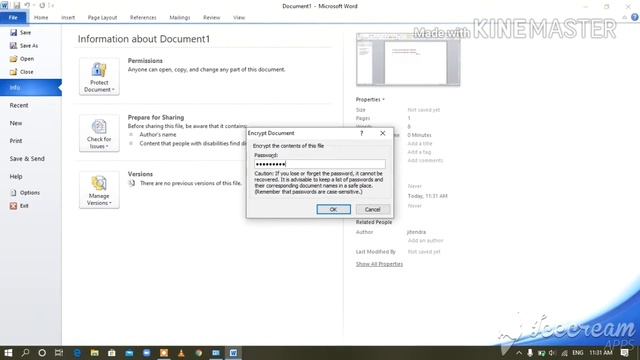640x360 pixels.
Task: Open the Manage Versions dropdown
Action: pos(99,190)
